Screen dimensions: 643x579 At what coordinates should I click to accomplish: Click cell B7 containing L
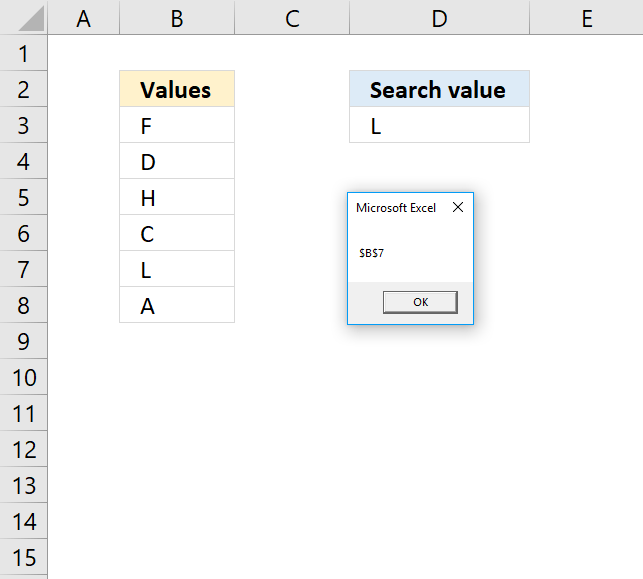click(x=176, y=270)
